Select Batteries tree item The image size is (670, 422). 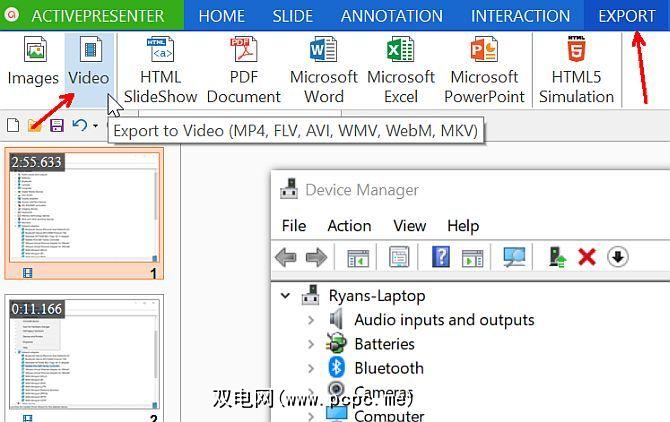click(x=385, y=344)
